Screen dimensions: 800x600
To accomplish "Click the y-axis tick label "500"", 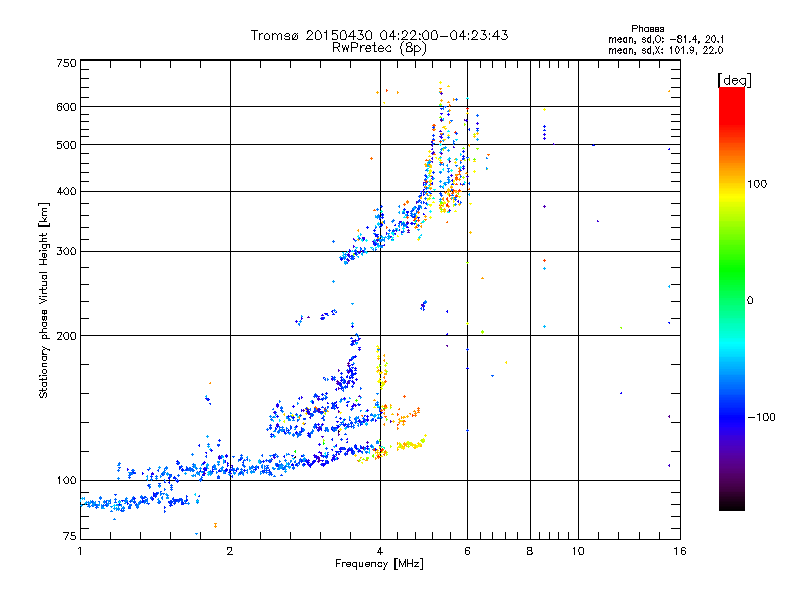I will [x=66, y=145].
